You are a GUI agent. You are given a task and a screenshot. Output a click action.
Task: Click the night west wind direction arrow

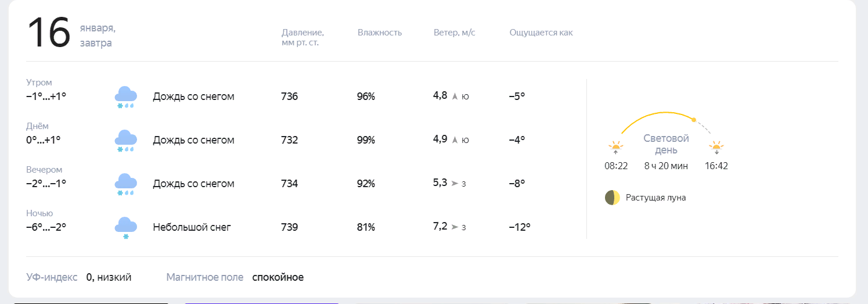[455, 227]
